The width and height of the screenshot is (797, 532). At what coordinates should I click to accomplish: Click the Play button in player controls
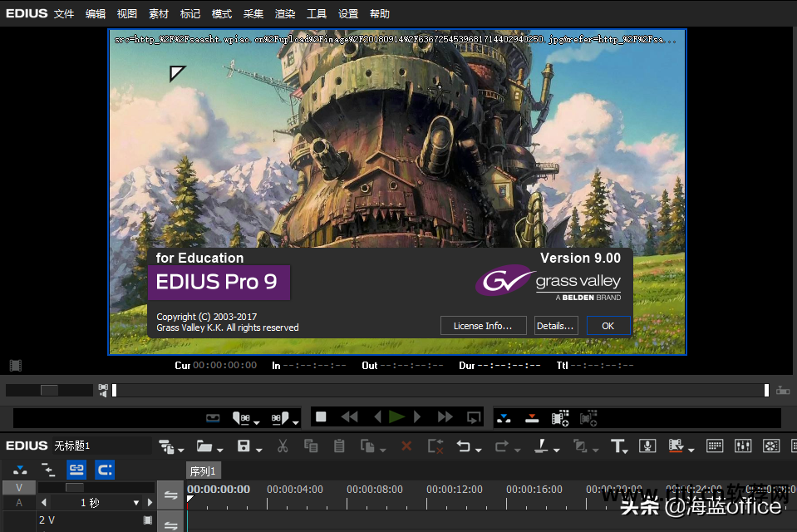pyautogui.click(x=397, y=417)
